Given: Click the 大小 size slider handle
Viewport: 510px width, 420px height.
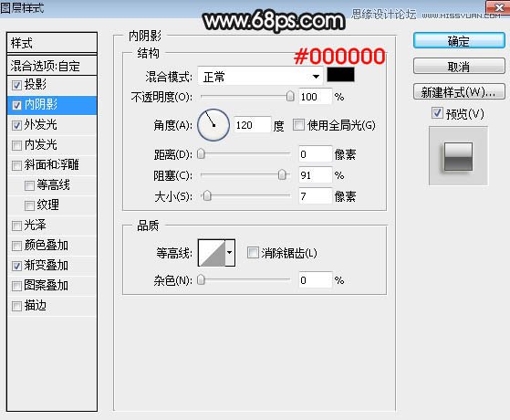Looking at the screenshot, I should coord(207,195).
